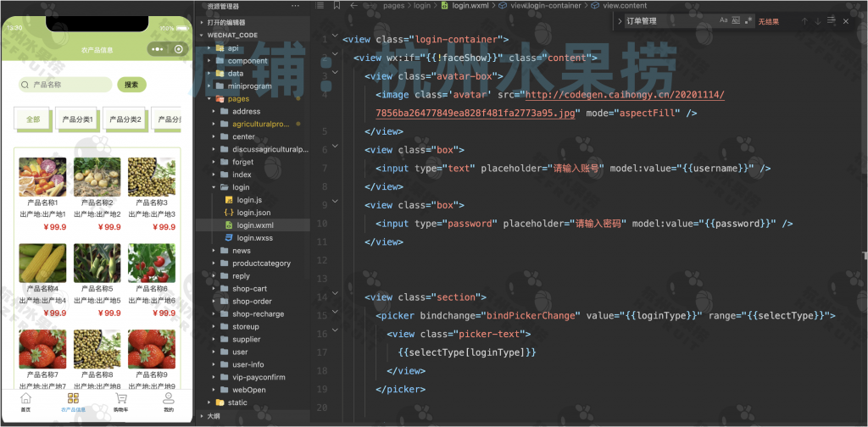Open the 产品名称1 fruit product thumbnail
Image resolution: width=868 pixels, height=427 pixels.
point(42,177)
